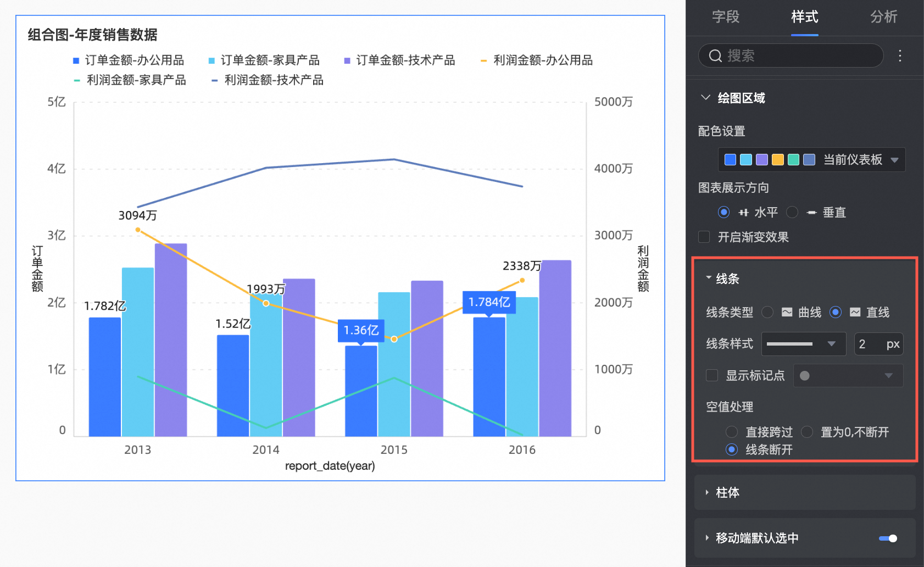Click the report_date(year) axis title

point(330,466)
